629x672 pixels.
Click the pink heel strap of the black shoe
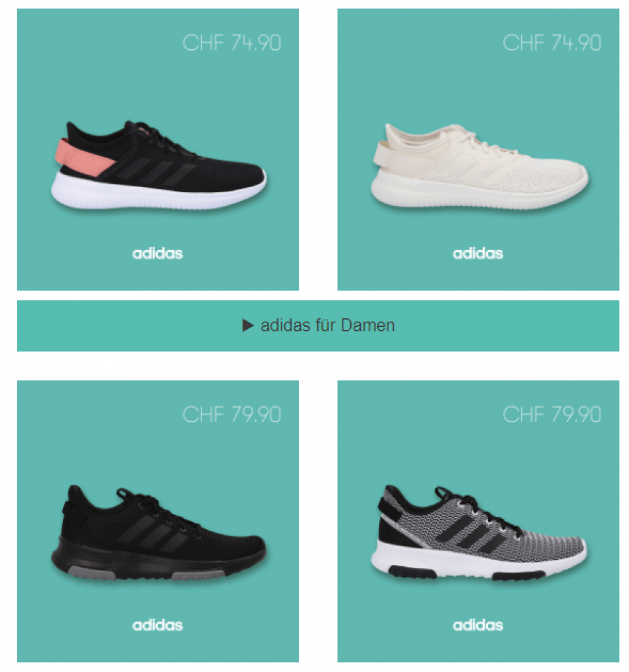[82, 157]
